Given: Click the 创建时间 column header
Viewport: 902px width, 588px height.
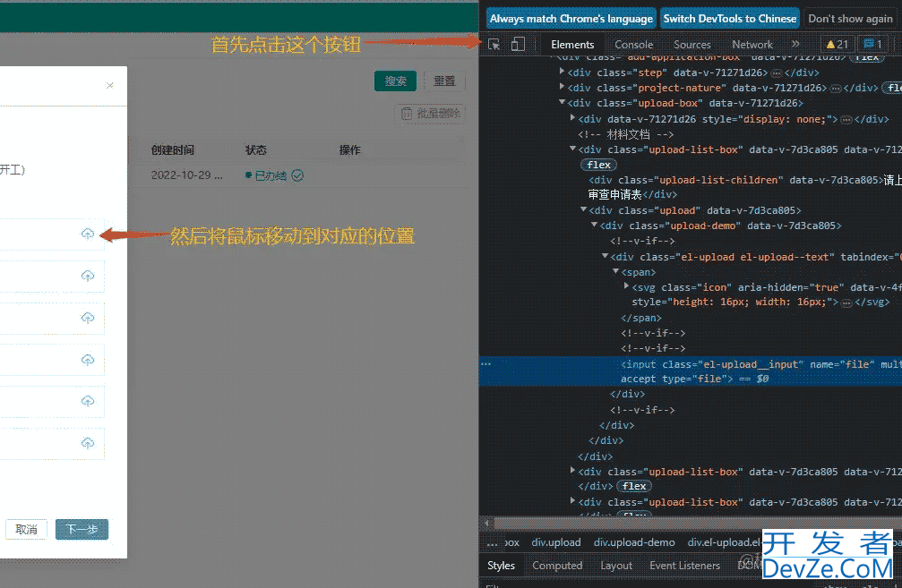Looking at the screenshot, I should pyautogui.click(x=173, y=150).
